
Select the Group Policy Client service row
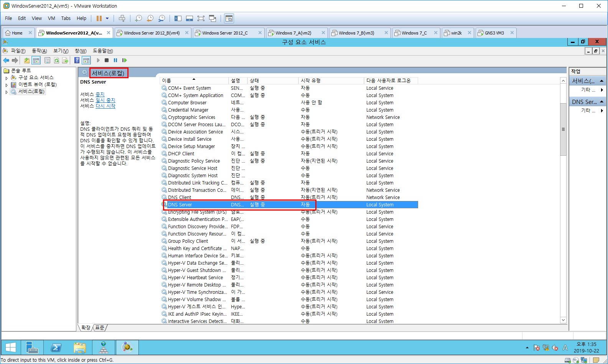coord(289,241)
